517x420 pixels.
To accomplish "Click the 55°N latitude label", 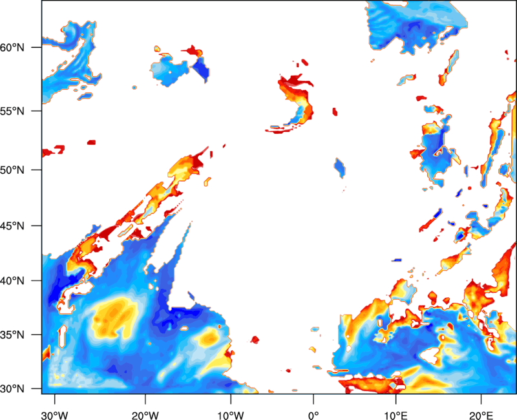I will click(x=12, y=110).
